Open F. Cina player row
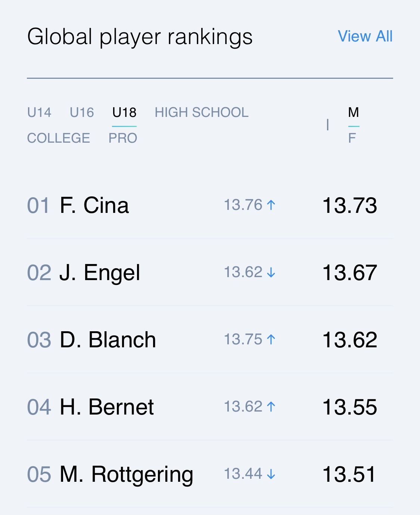Image resolution: width=420 pixels, height=515 pixels. pos(210,205)
